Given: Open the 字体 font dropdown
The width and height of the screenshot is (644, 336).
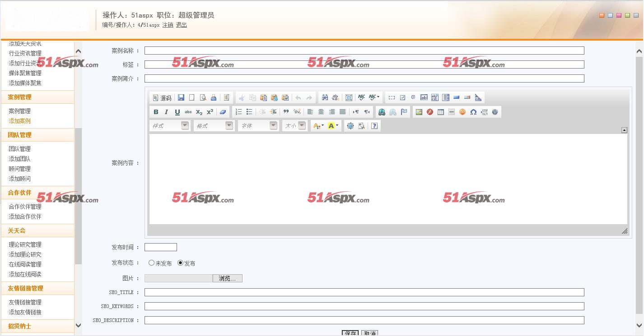Looking at the screenshot, I should coord(258,126).
